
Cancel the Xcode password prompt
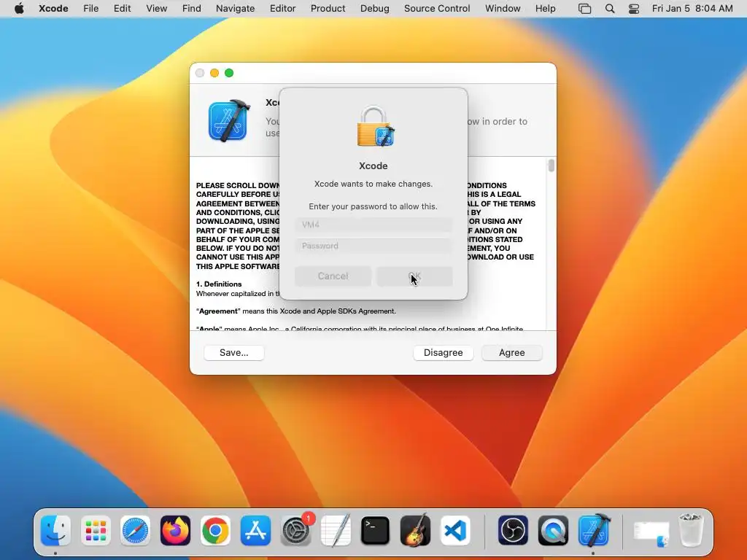coord(333,276)
